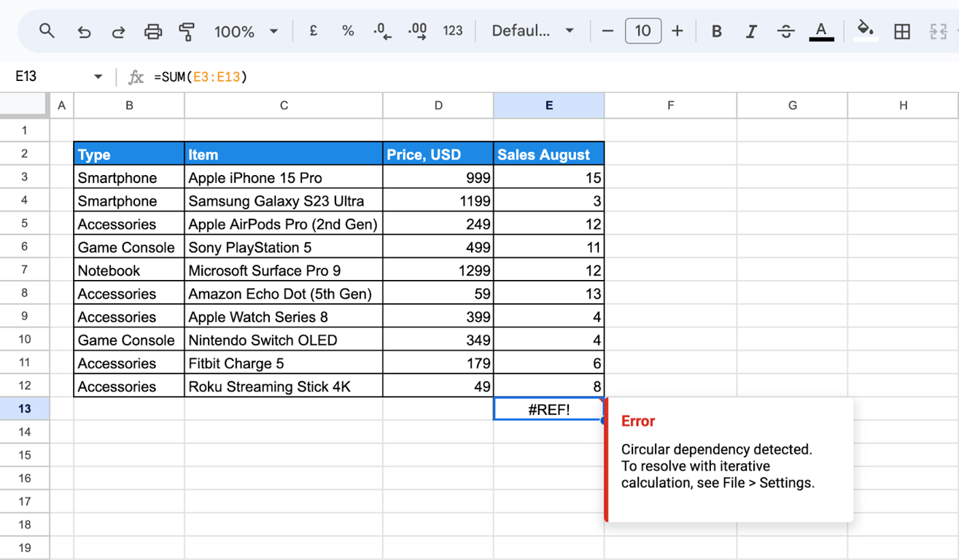The width and height of the screenshot is (959, 560).
Task: Click the #REF! error cell
Action: [549, 409]
